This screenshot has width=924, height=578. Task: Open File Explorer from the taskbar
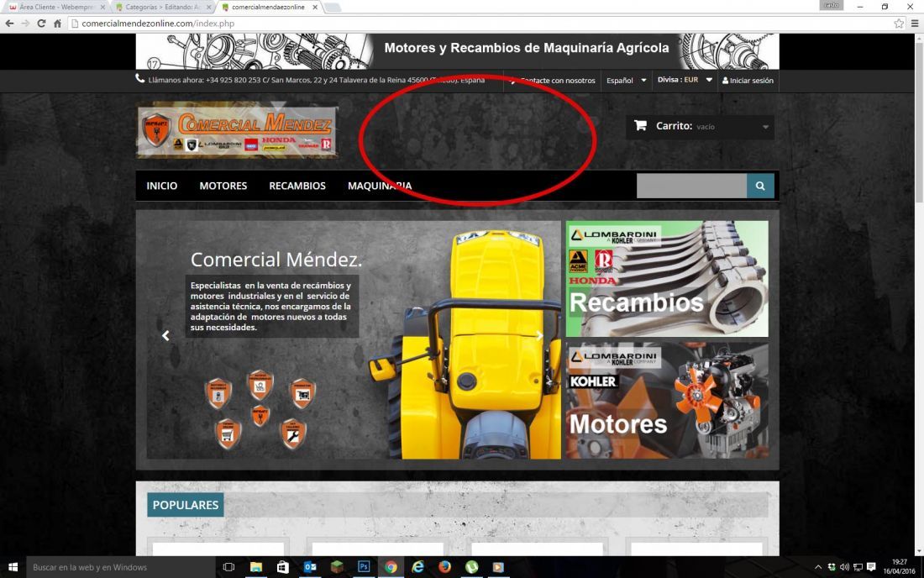255,567
